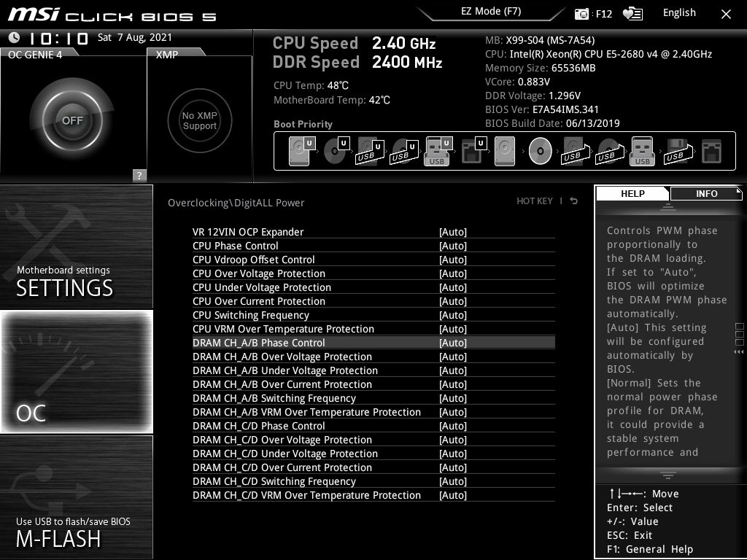The height and width of the screenshot is (560, 747).
Task: Select the UEFI CD/DVD boot device icon
Action: [336, 151]
